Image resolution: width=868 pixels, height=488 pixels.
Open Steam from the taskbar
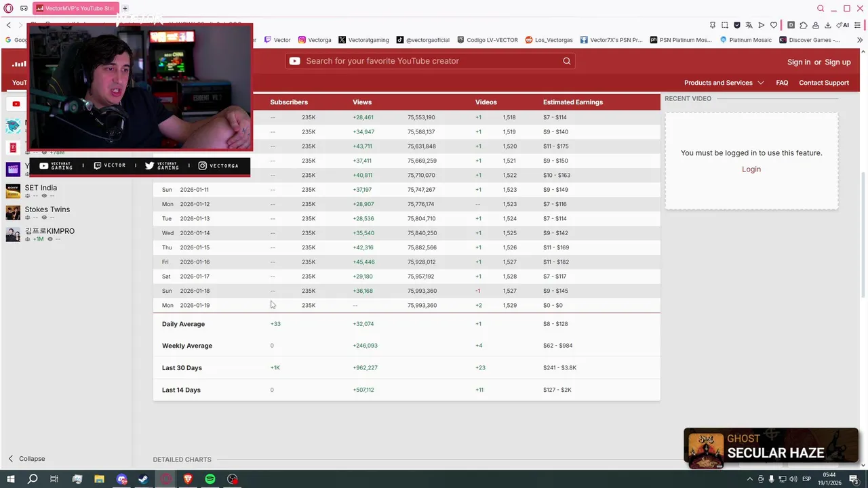143,479
